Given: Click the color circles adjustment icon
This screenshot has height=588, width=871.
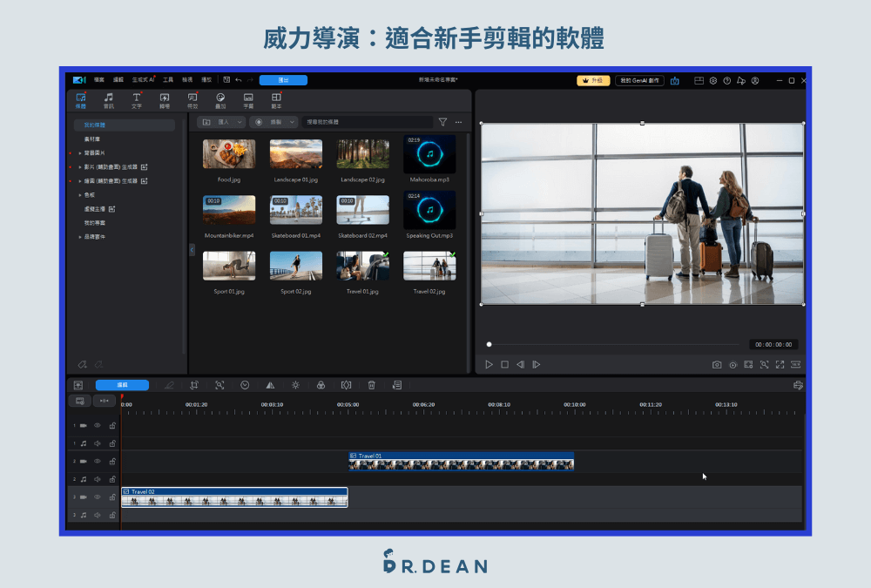Looking at the screenshot, I should pos(321,385).
